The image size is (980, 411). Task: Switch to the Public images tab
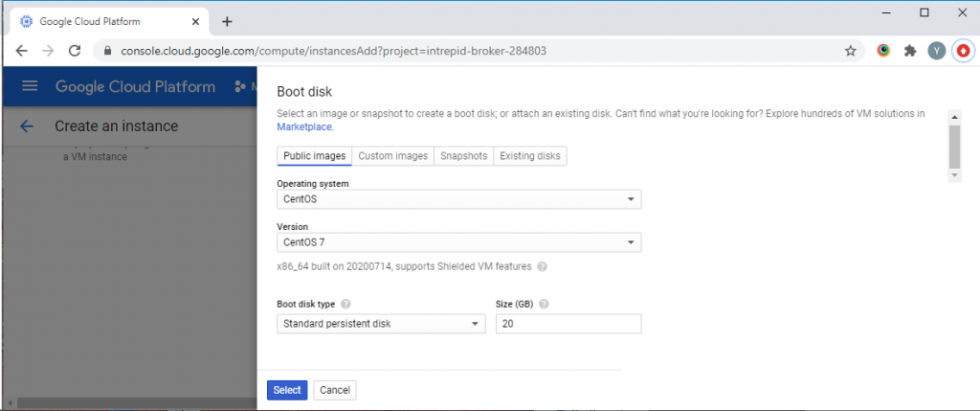[314, 156]
